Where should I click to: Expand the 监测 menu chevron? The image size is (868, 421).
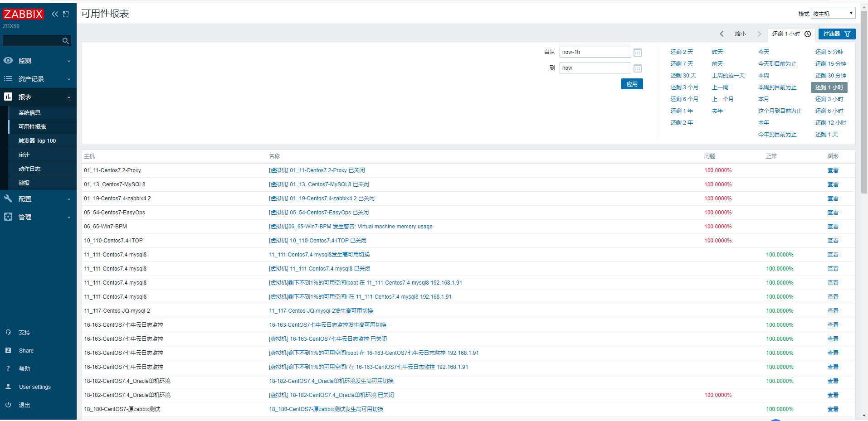tap(69, 61)
